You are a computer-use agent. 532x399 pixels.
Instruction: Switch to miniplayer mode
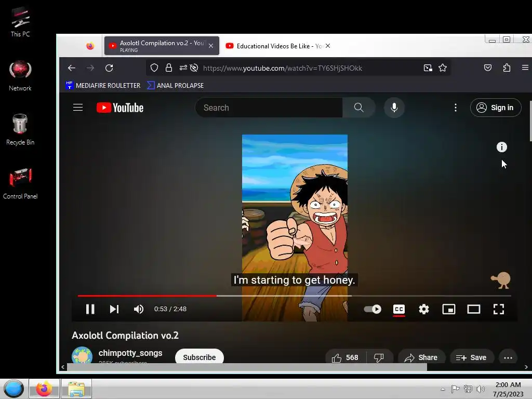(449, 309)
